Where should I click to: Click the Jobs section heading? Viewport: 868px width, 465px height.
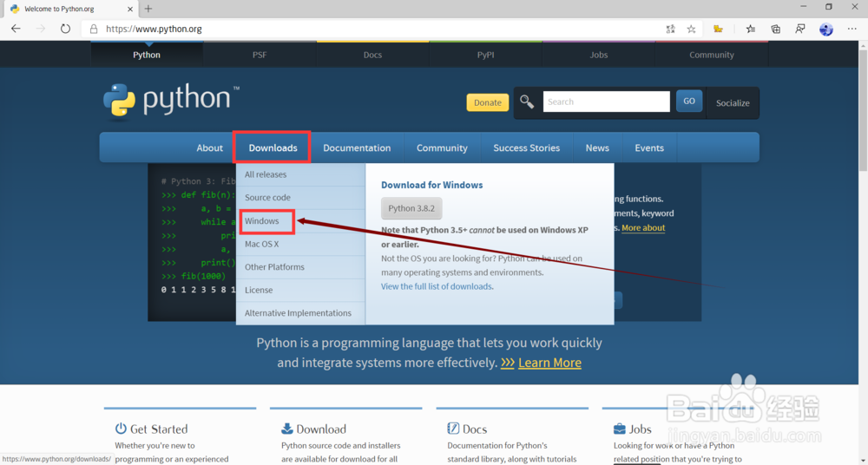point(640,429)
